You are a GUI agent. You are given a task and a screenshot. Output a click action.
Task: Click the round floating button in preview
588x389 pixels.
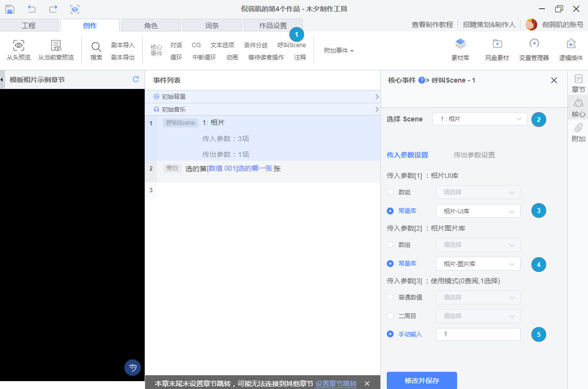tap(132, 368)
